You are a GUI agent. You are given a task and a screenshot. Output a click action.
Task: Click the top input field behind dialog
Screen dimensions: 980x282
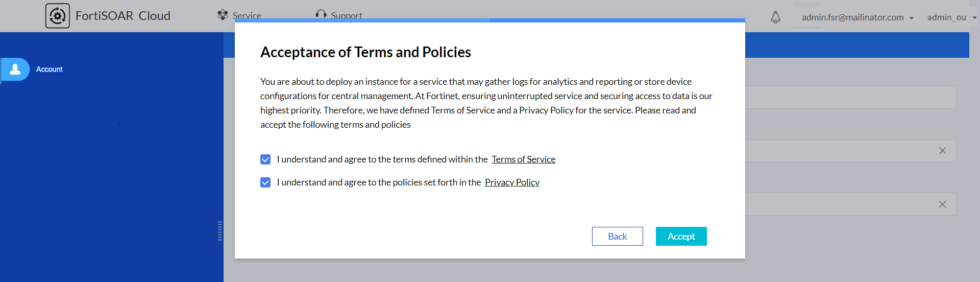[x=850, y=97]
